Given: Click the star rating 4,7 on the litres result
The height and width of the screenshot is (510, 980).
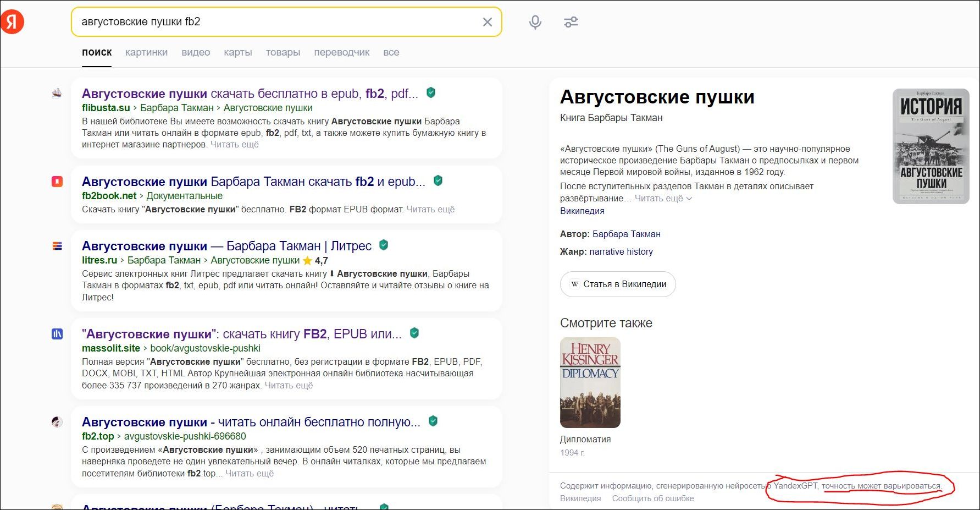Looking at the screenshot, I should 315,261.
